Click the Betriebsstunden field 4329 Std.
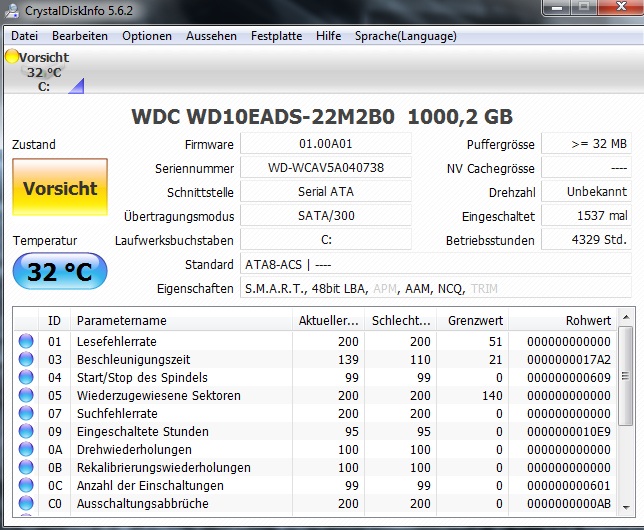644x530 pixels. pyautogui.click(x=586, y=239)
